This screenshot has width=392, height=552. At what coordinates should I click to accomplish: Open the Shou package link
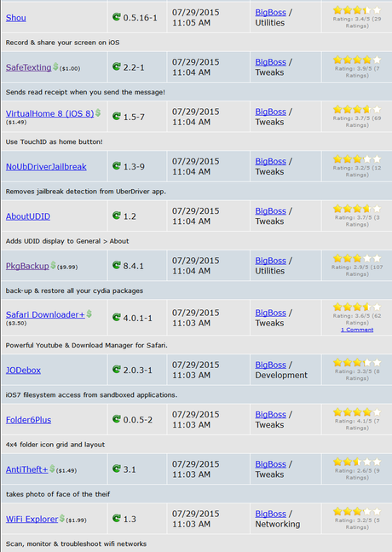16,18
